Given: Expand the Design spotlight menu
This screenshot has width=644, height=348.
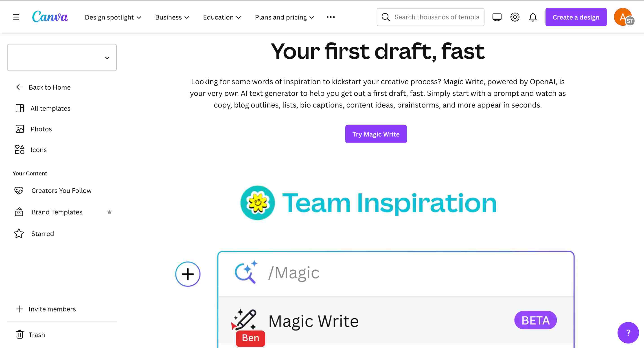Looking at the screenshot, I should point(113,17).
